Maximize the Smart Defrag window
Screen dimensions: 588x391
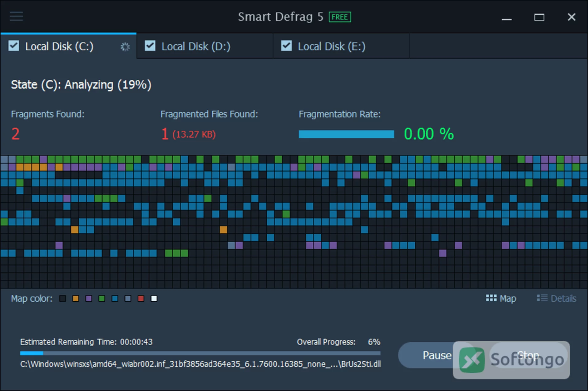pos(539,17)
